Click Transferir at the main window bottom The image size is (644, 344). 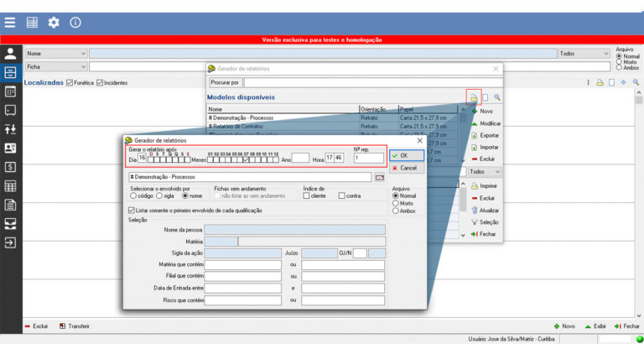click(x=75, y=326)
